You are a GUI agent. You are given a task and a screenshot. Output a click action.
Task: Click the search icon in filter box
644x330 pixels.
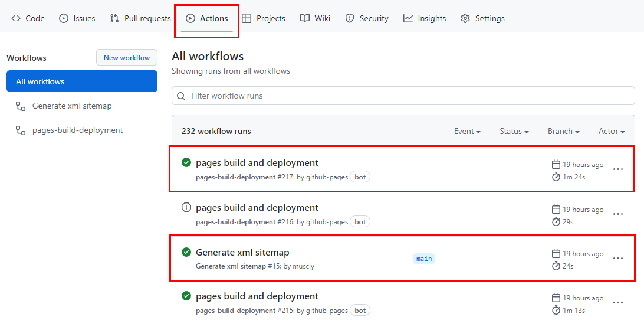coord(182,96)
